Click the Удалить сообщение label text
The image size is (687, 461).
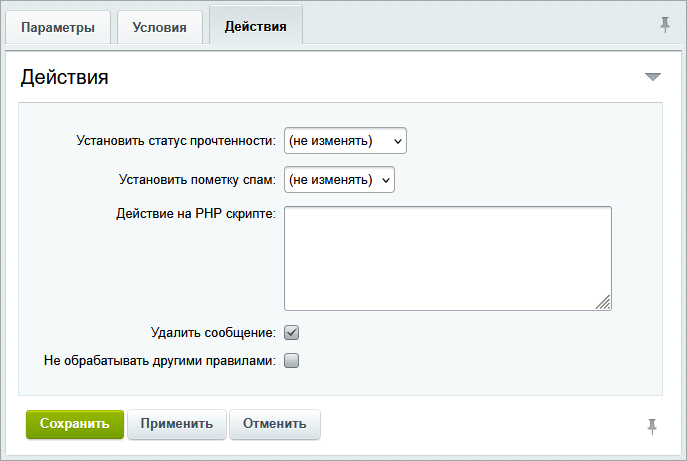(212, 333)
